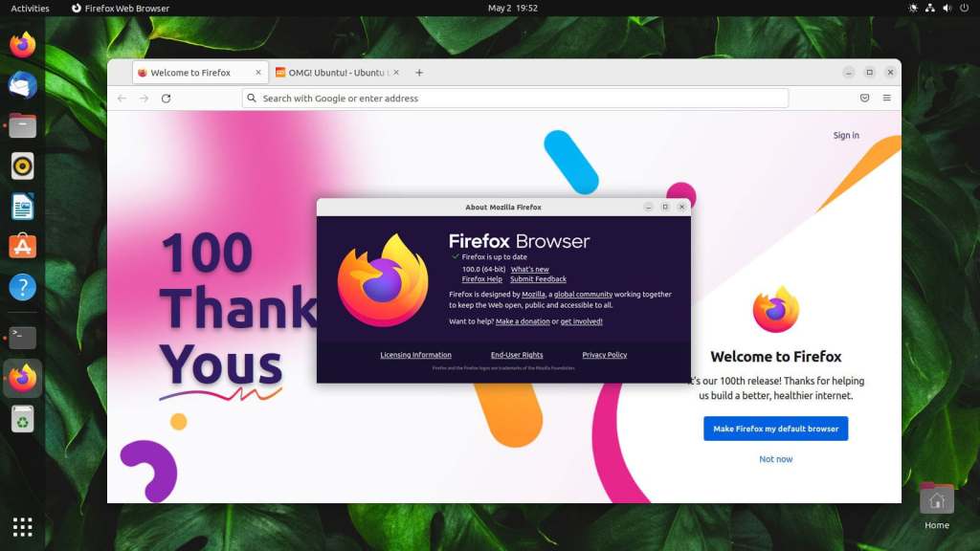
Task: Open the What's new link
Action: click(530, 269)
